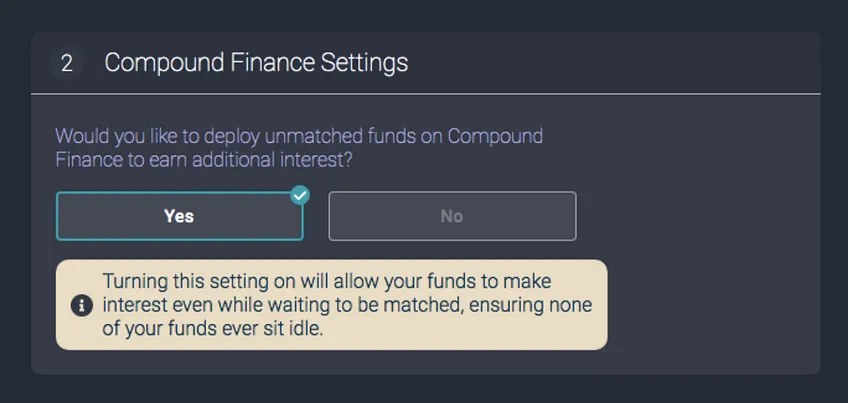
Task: Click the step 2 number badge
Action: (x=67, y=63)
